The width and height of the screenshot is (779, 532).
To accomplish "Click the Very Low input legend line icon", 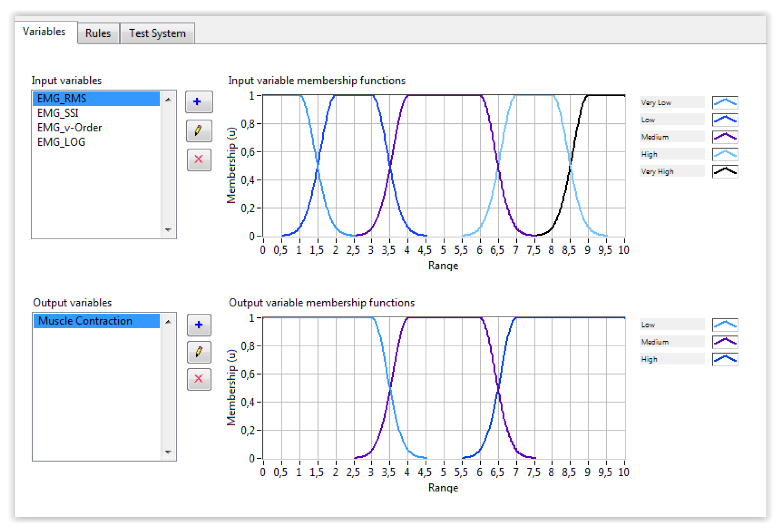I will [725, 103].
